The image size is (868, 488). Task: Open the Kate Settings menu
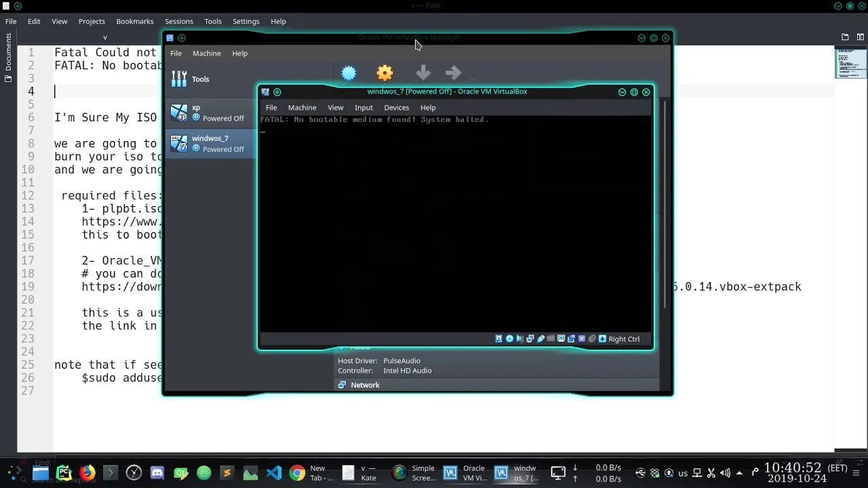(x=246, y=21)
